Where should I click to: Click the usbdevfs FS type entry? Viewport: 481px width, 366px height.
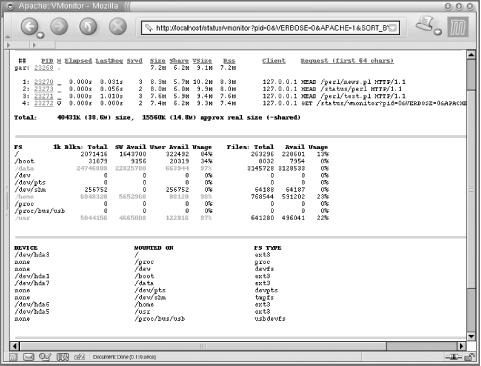pyautogui.click(x=270, y=319)
